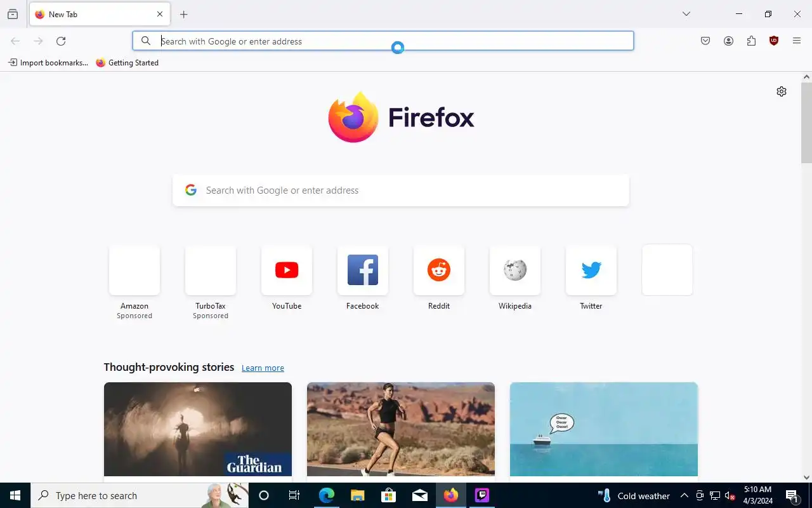Open clock showing 5:10 AM
Image resolution: width=812 pixels, height=508 pixels.
coord(758,495)
